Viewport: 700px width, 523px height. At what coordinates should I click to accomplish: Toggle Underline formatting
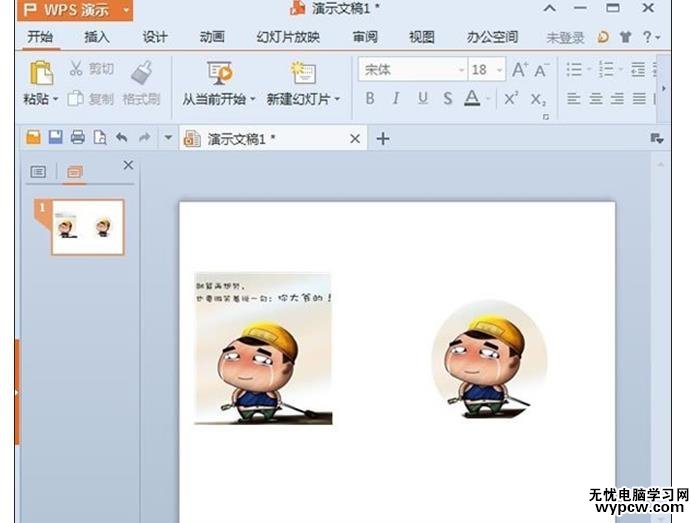pyautogui.click(x=423, y=98)
